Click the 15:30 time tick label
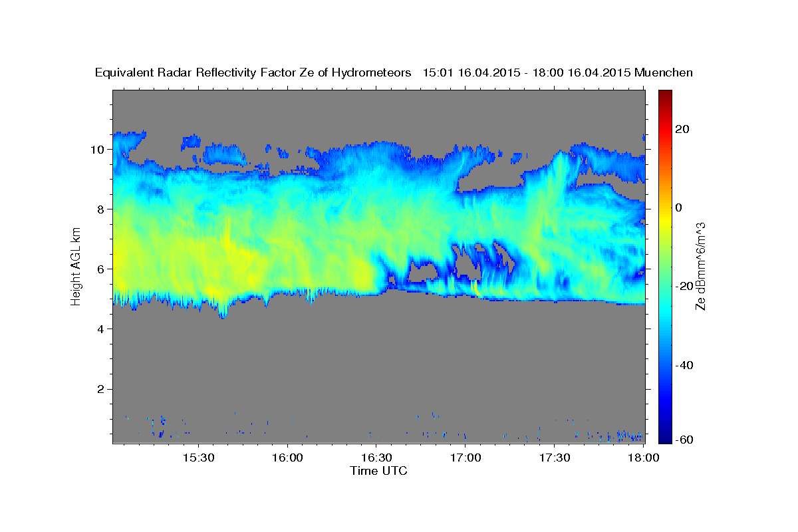This screenshot has height=532, width=798. [x=198, y=458]
